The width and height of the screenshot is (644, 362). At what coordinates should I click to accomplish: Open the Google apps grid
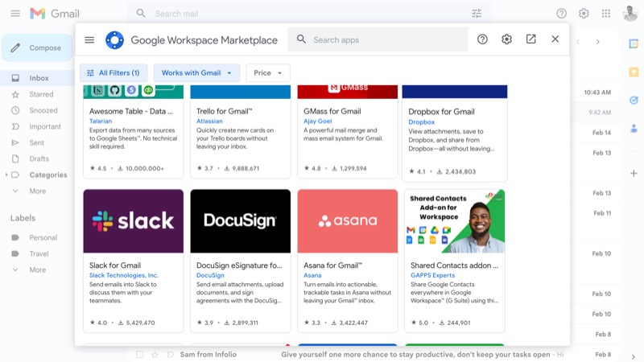pos(605,14)
